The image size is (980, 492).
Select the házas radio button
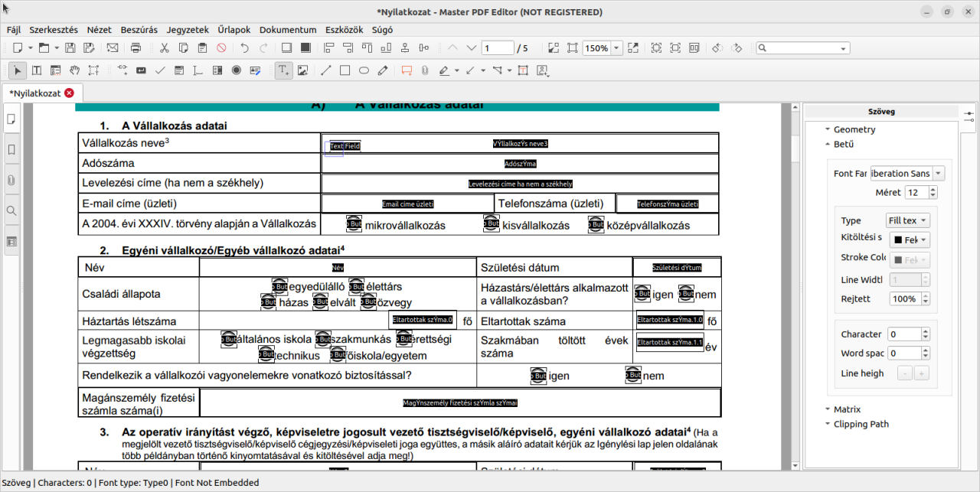pos(268,302)
